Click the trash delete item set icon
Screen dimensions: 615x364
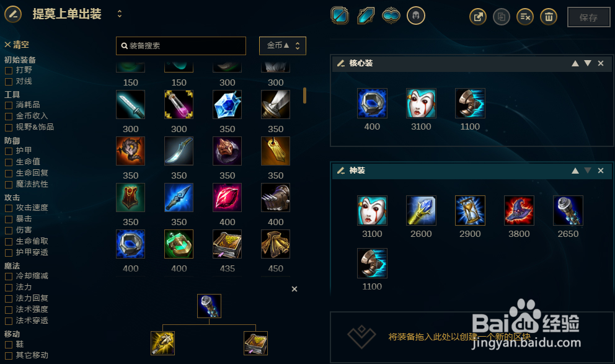[549, 17]
